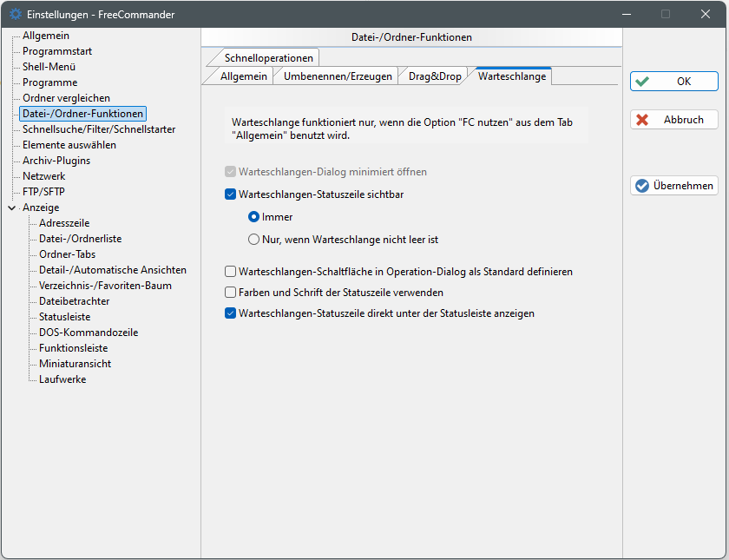Select Dateibetrachter under Anzeige

pos(74,301)
